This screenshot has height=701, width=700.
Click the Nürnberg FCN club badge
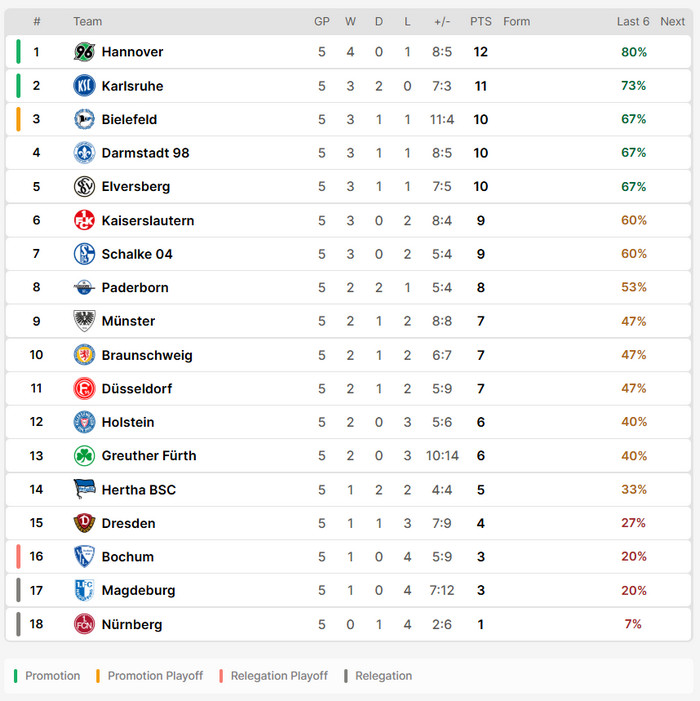(x=84, y=624)
